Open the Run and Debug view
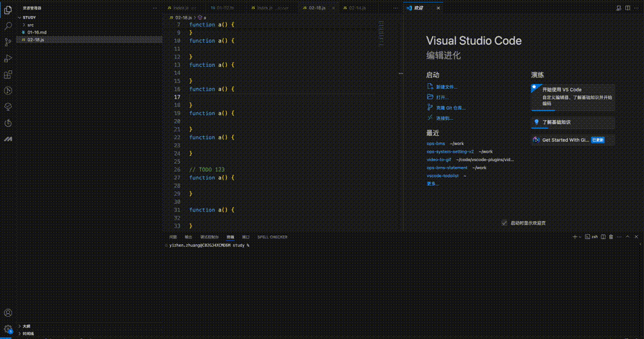This screenshot has width=644, height=339. 8,59
